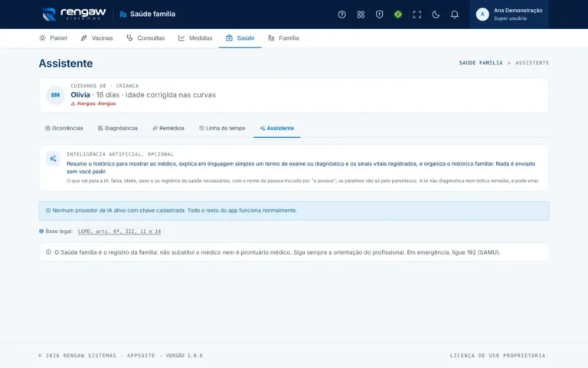Screen dimensions: 588x368
Task: Click the Saúde medical kit icon
Action: 229,38
